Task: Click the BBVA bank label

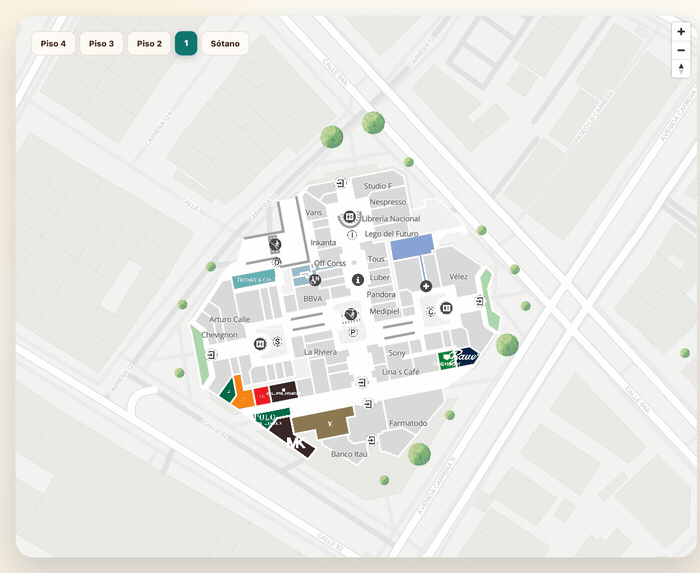Action: click(x=313, y=299)
